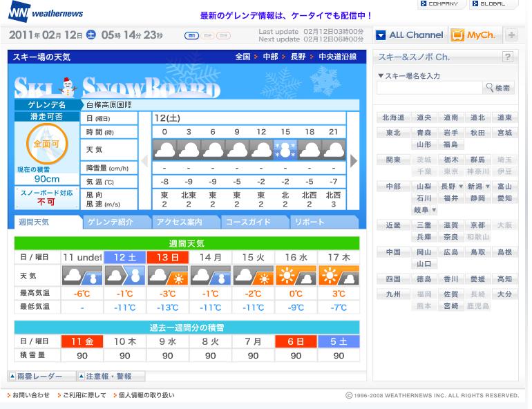Screen dimensions: 532x409
Task: Expand the 新潟 area dropdown arrow
Action: [488, 186]
